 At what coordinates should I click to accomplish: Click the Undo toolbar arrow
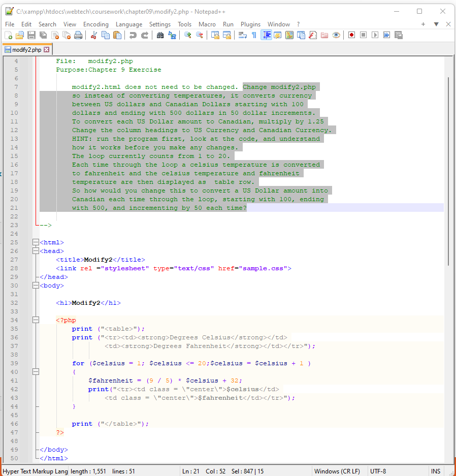tap(133, 35)
